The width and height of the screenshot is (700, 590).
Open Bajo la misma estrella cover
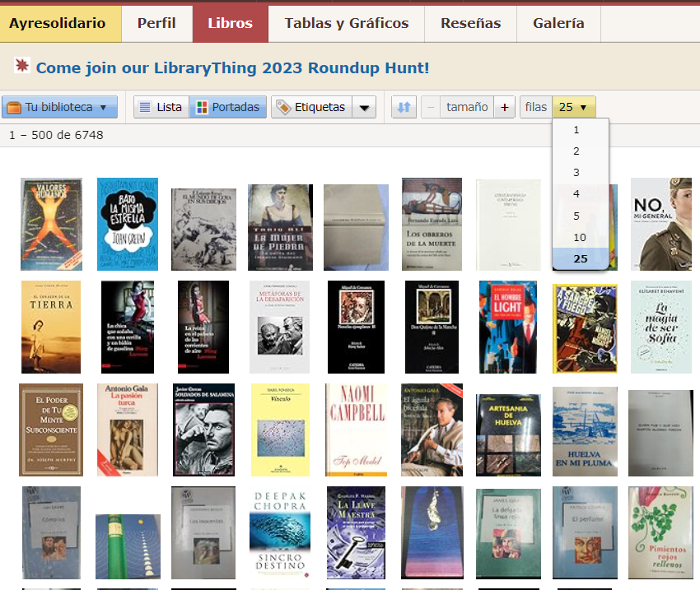coord(128,225)
